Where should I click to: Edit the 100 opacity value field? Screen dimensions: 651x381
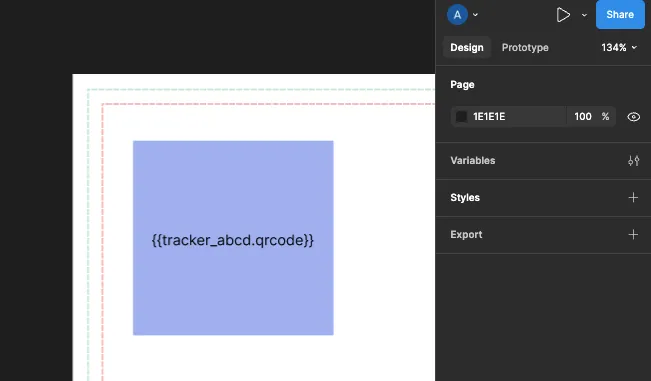point(583,117)
